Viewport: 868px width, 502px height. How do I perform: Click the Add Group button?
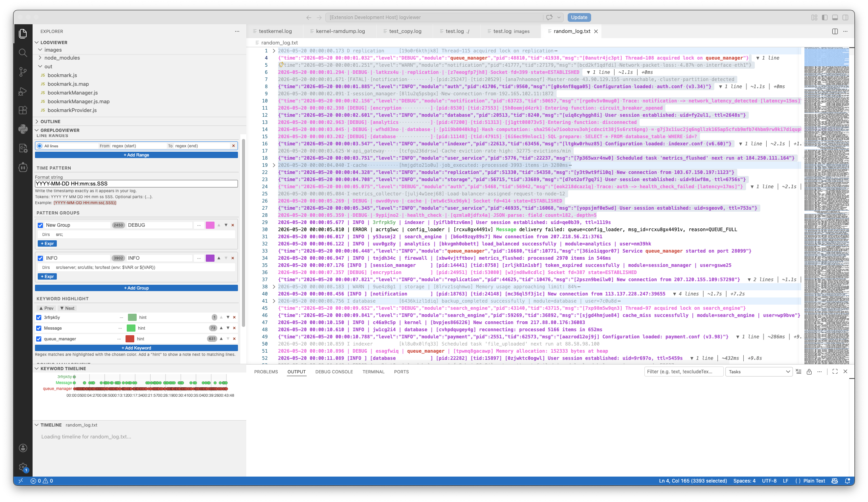point(136,288)
